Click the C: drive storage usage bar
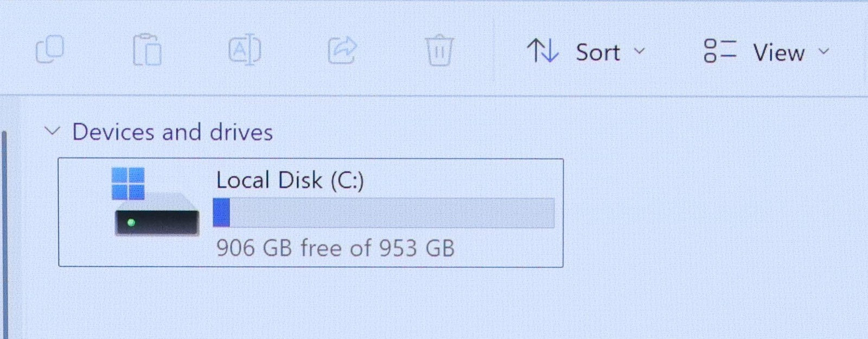This screenshot has width=868, height=339. point(384,212)
